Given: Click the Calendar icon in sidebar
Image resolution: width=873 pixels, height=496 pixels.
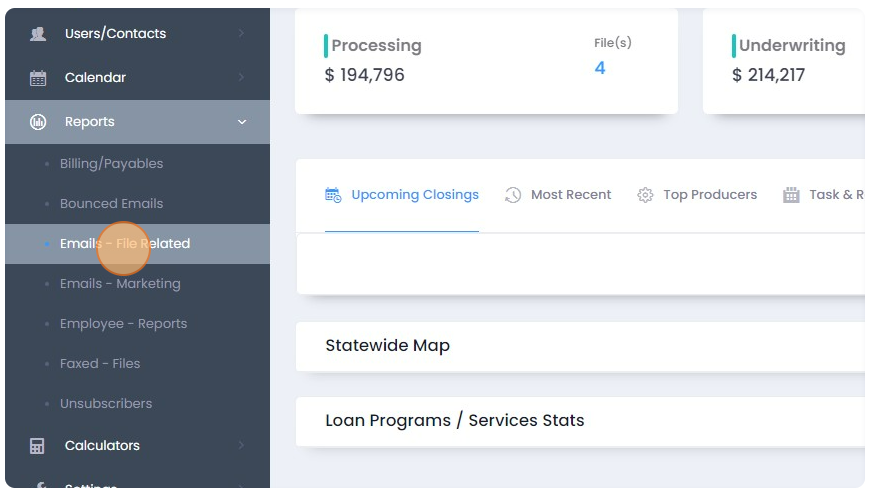Looking at the screenshot, I should 38,78.
